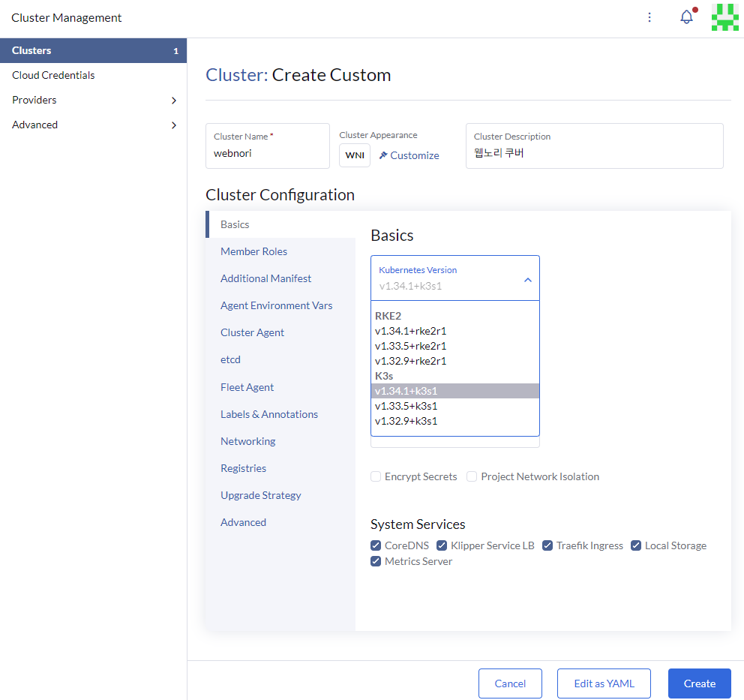
Task: Switch to the Networking tab
Action: (247, 441)
